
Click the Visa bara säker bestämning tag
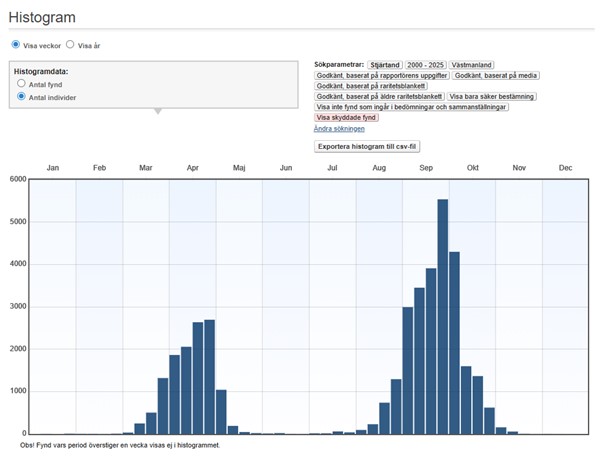pyautogui.click(x=491, y=97)
